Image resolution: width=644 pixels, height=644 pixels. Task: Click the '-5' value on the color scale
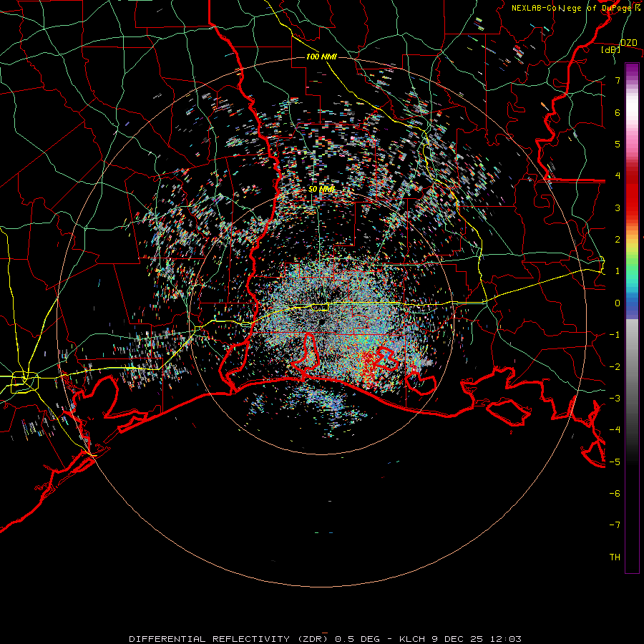615,462
